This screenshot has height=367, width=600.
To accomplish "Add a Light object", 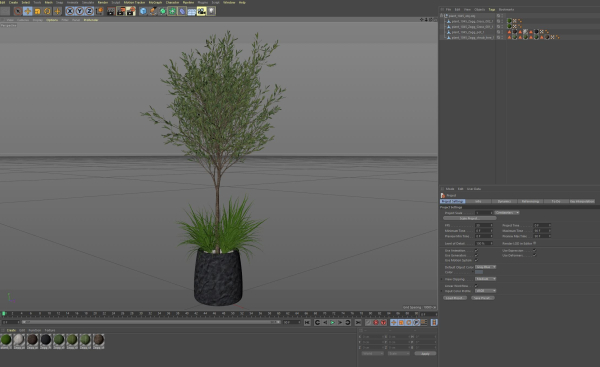I will pyautogui.click(x=211, y=11).
